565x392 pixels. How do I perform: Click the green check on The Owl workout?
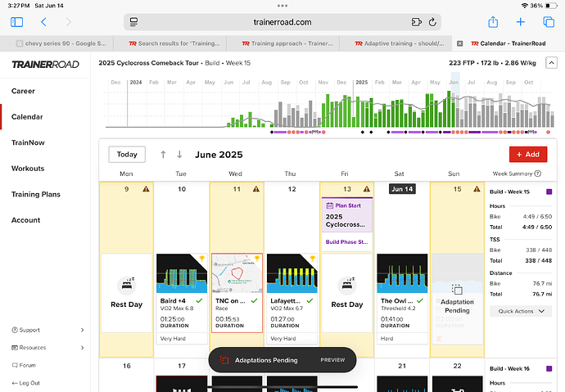pyautogui.click(x=420, y=300)
